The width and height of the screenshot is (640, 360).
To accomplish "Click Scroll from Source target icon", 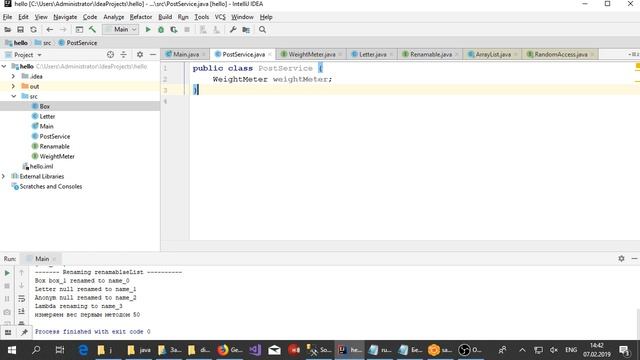I will point(110,54).
